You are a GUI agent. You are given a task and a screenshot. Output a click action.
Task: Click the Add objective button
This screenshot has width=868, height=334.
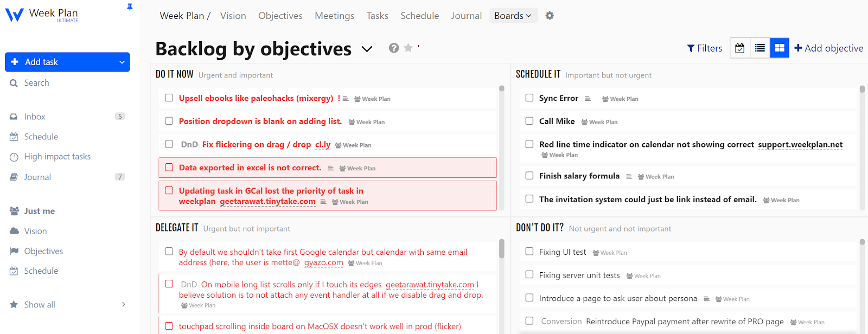point(828,48)
